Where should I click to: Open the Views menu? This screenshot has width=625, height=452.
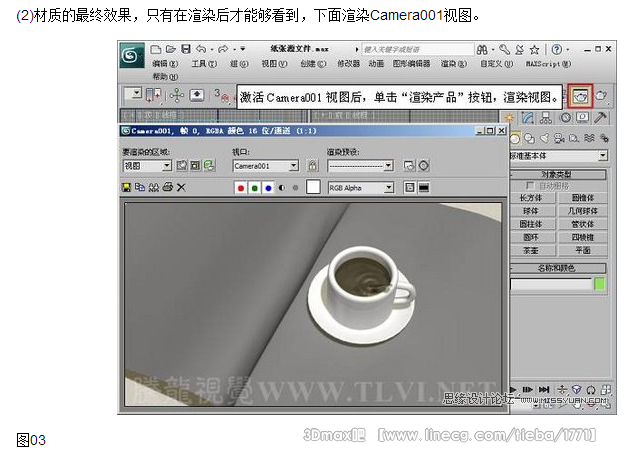point(274,64)
